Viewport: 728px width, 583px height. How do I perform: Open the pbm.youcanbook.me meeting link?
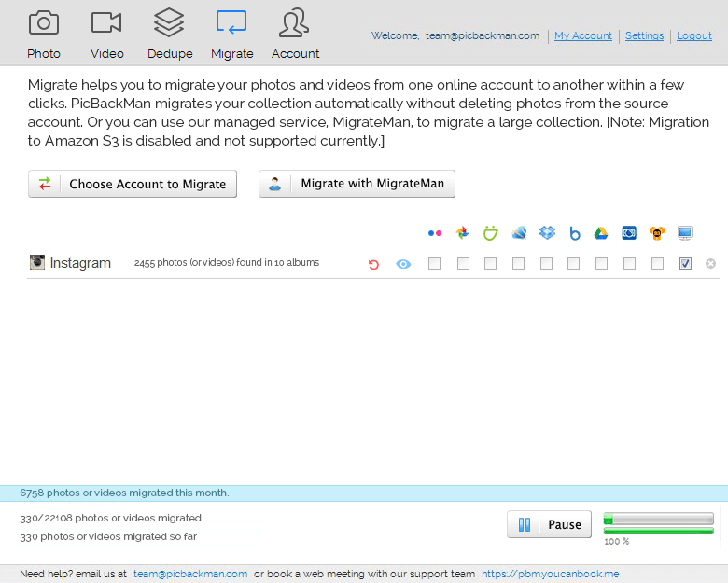[x=550, y=574]
